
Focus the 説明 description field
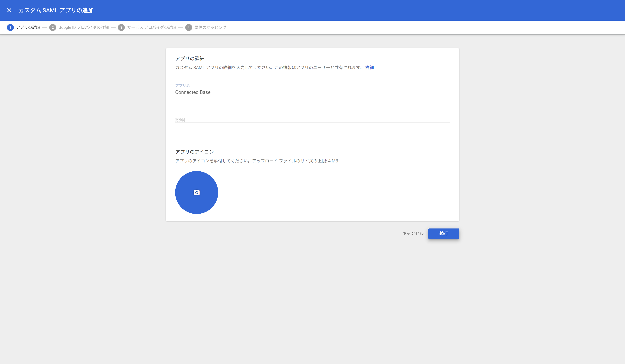point(312,120)
